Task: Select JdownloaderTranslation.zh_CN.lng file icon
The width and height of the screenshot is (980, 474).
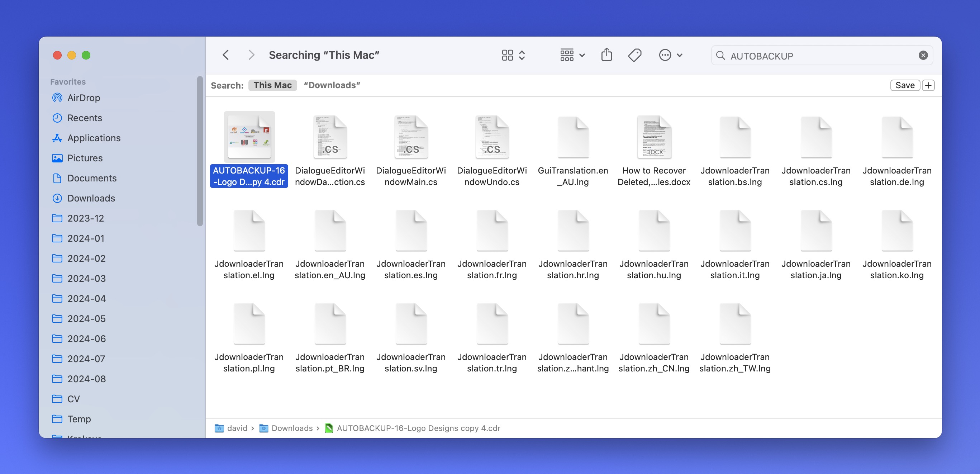Action: point(654,323)
